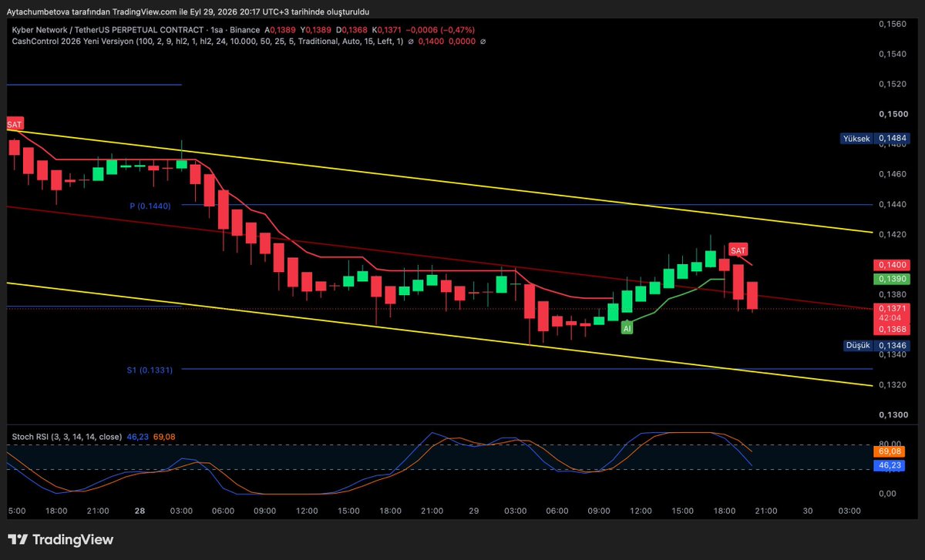
Task: Select the "S1 (0.1331)" support label
Action: click(x=150, y=370)
